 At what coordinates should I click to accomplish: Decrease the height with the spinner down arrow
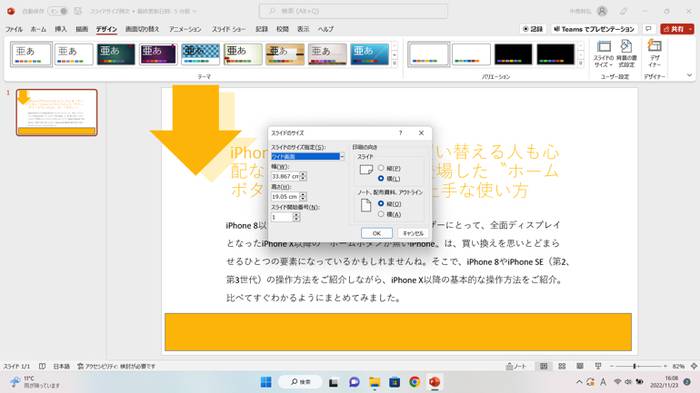coord(303,199)
